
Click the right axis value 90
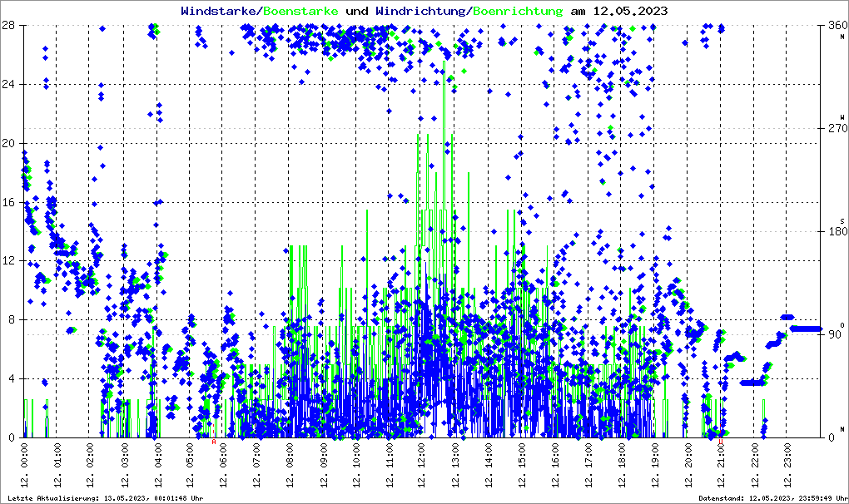click(835, 334)
